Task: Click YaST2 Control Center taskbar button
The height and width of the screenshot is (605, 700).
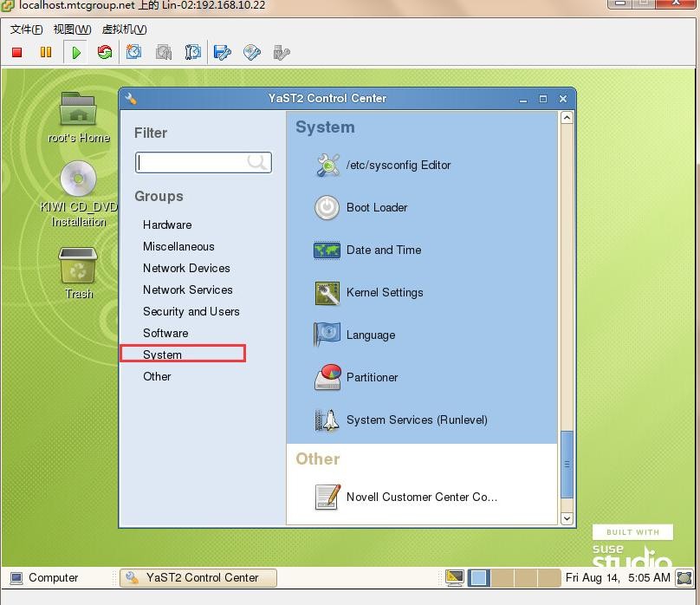Action: pyautogui.click(x=198, y=578)
